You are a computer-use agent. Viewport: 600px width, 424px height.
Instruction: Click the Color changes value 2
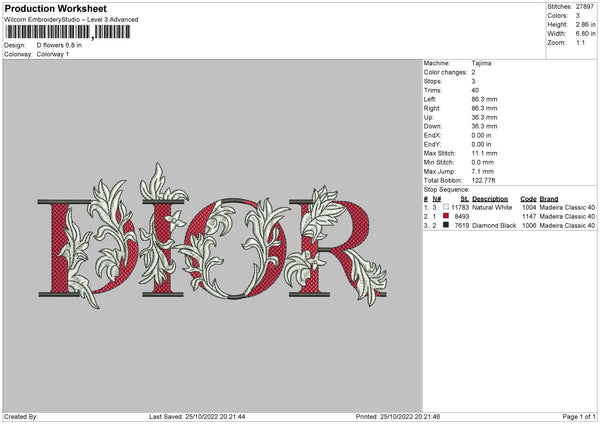[x=473, y=72]
